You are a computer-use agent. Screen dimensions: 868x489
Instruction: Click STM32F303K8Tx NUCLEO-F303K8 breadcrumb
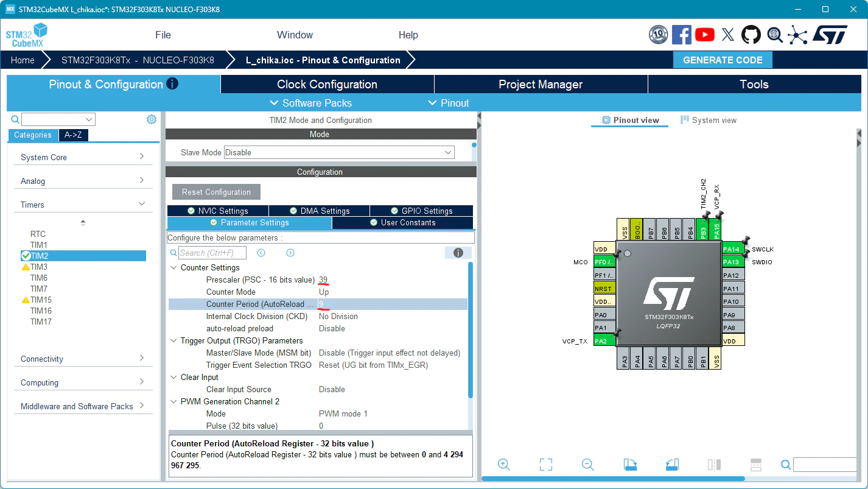pos(138,60)
